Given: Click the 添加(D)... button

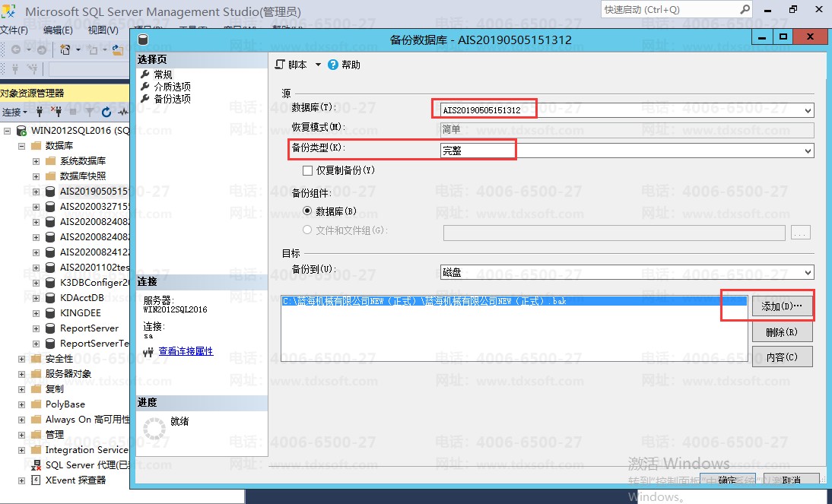Looking at the screenshot, I should [782, 306].
